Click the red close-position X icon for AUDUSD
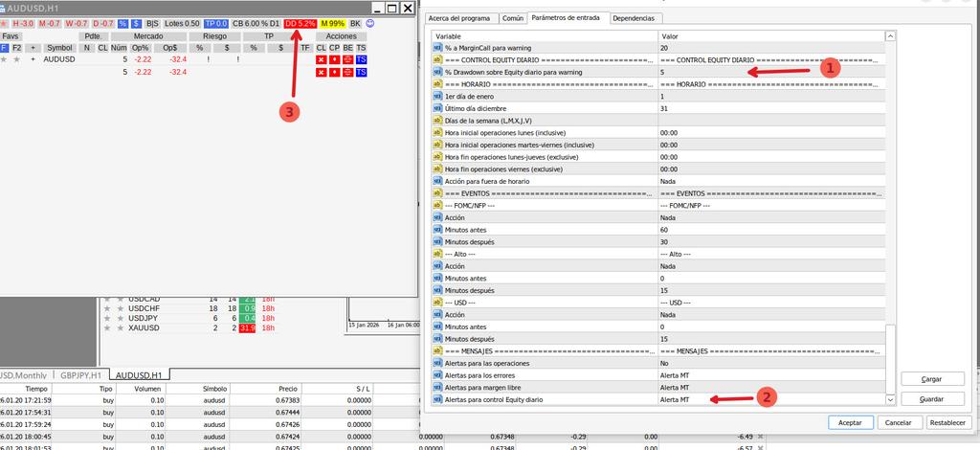Viewport: 980px width, 450px height. (321, 59)
